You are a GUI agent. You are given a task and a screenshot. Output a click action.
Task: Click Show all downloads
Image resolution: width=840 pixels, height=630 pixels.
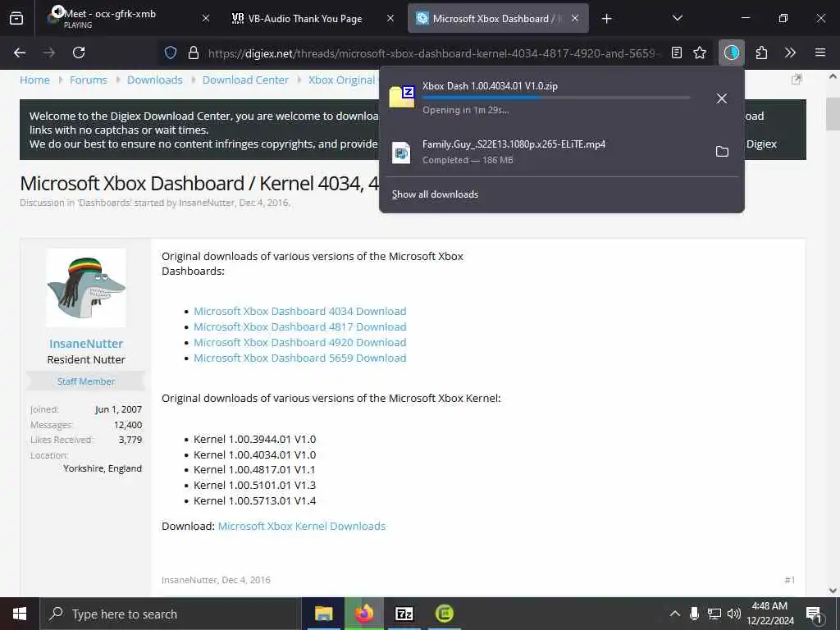tap(435, 194)
